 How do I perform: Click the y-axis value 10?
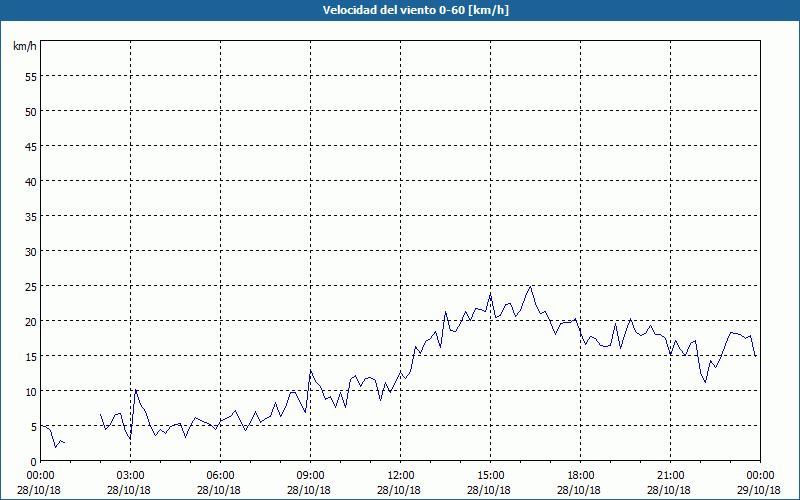tap(31, 391)
